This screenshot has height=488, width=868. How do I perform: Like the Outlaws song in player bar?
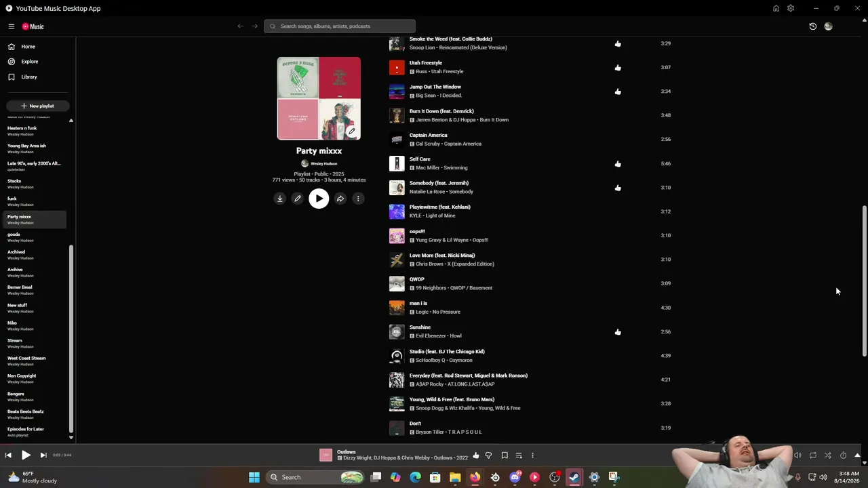coord(476,455)
